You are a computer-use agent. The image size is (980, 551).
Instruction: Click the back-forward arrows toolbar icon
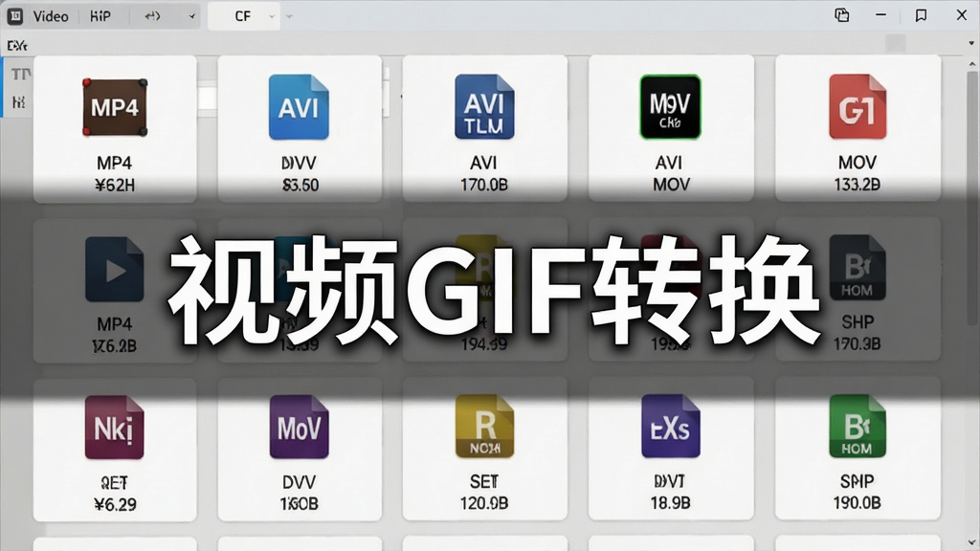pyautogui.click(x=152, y=16)
